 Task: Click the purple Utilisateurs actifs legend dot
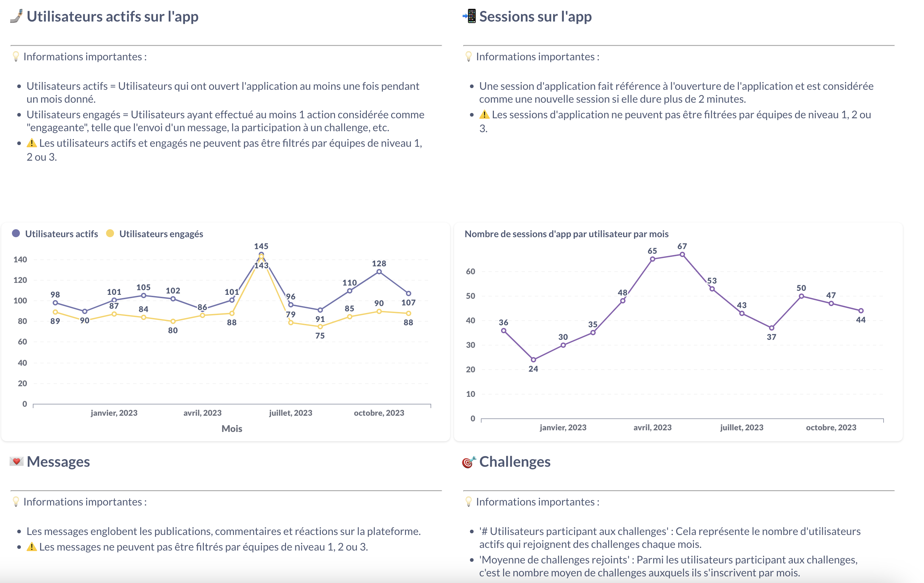(x=16, y=234)
